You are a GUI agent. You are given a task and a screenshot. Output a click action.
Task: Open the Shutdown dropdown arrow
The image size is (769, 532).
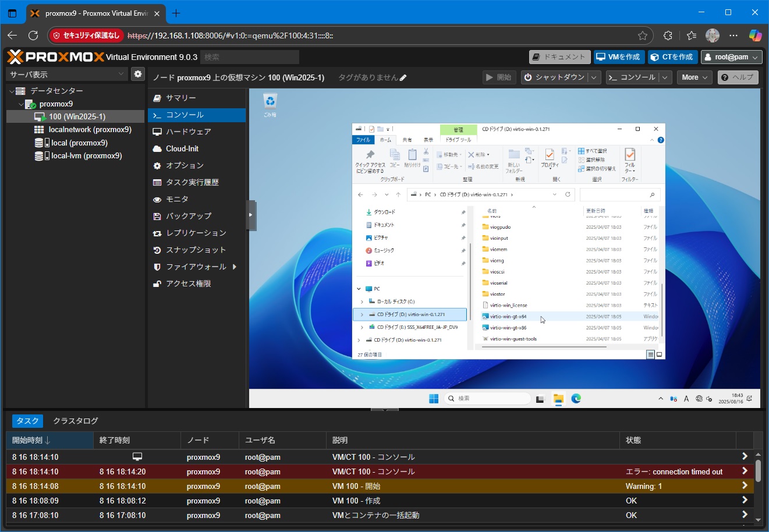pos(594,77)
